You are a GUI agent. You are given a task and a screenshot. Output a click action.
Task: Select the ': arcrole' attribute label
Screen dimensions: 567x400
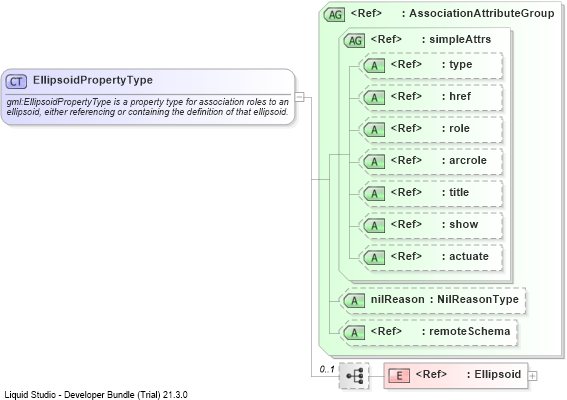click(x=464, y=160)
